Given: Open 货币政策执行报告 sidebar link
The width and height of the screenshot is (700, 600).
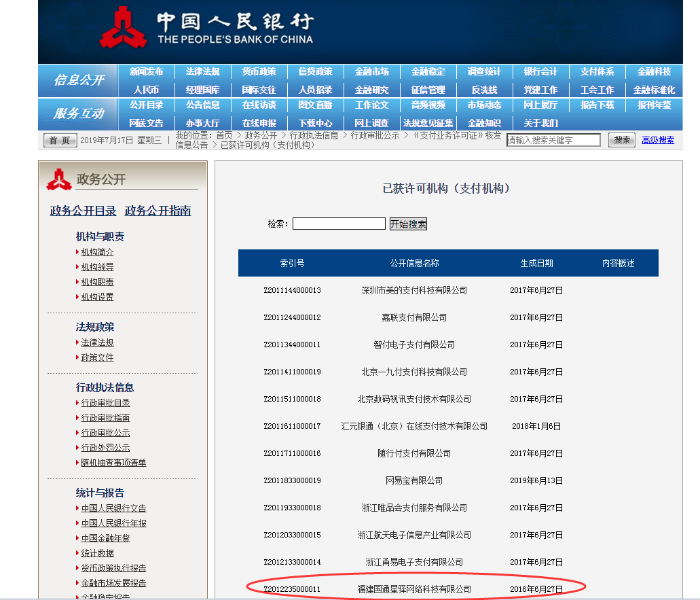Looking at the screenshot, I should coord(113,568).
